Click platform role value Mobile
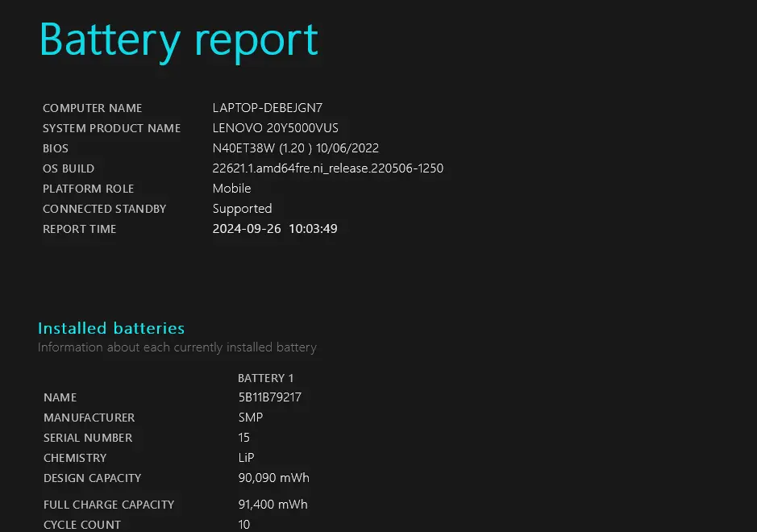 231,189
